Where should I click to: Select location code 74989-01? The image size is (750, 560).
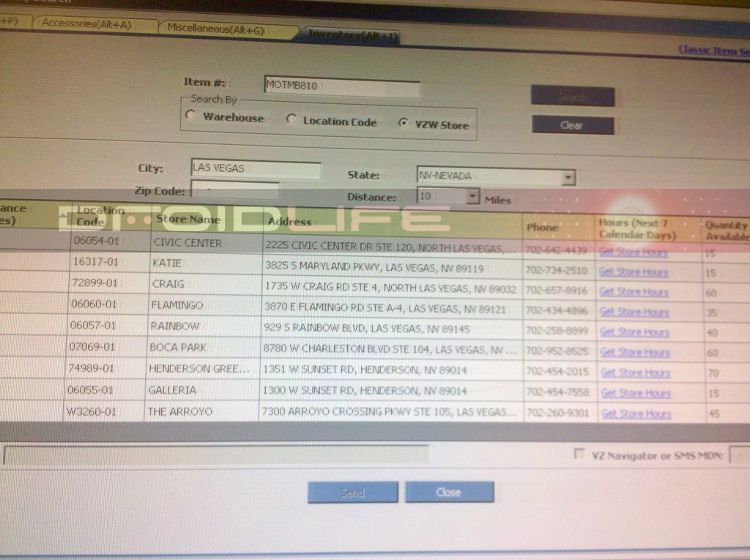(91, 368)
